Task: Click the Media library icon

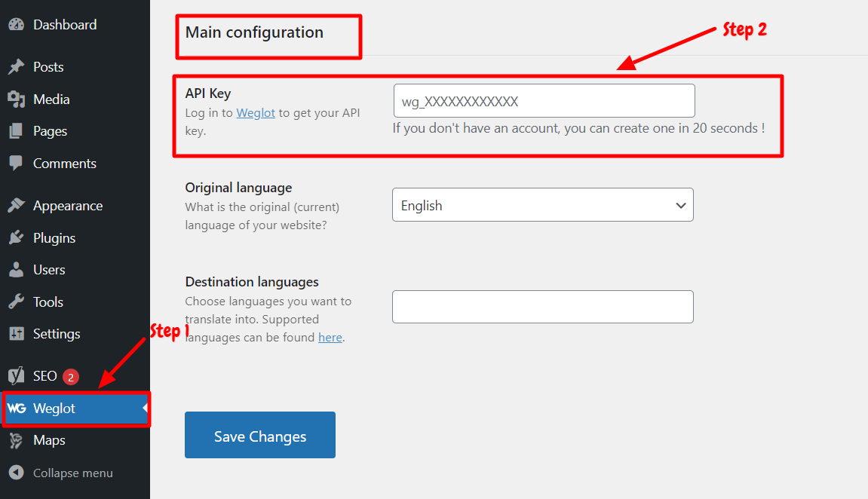Action: click(17, 99)
